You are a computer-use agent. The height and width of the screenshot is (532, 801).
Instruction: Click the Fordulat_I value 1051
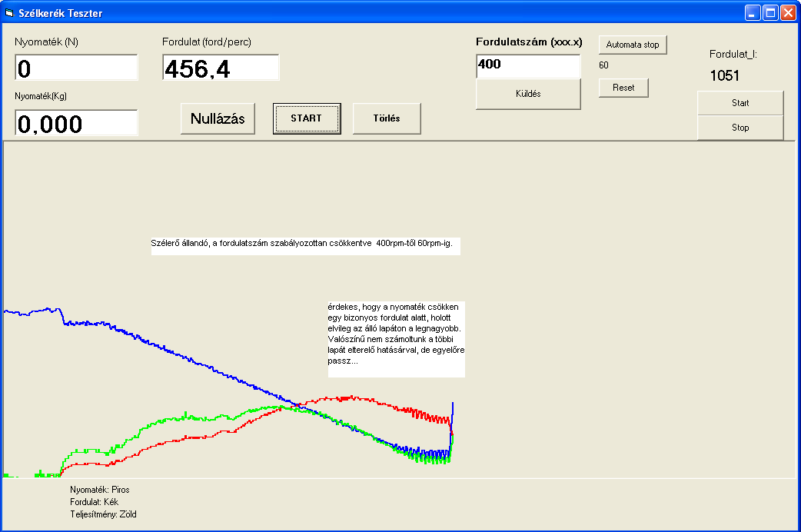click(x=724, y=75)
